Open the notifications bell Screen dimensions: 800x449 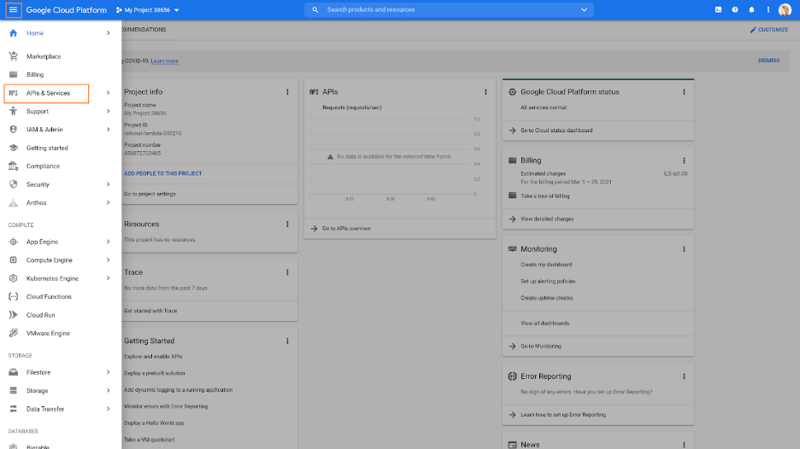751,10
